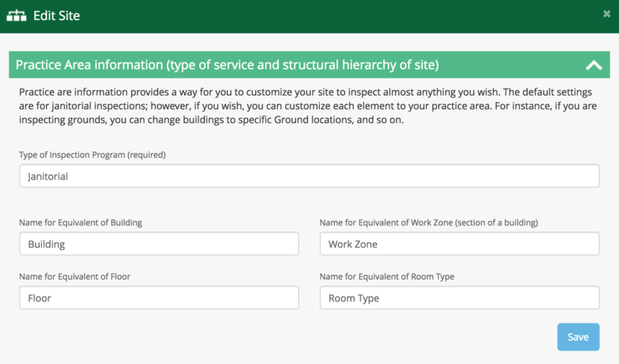This screenshot has height=364, width=619.
Task: Click the Name for Equivalent of Work Zone label
Action: tap(429, 223)
